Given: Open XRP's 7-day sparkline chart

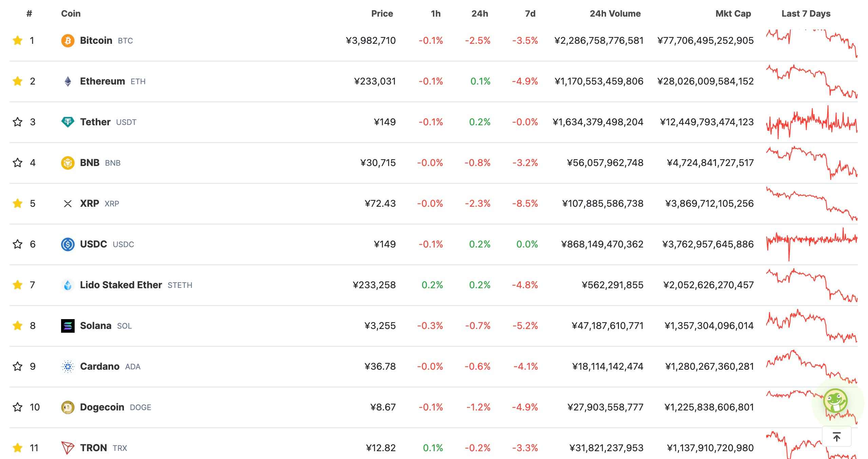Looking at the screenshot, I should click(812, 204).
